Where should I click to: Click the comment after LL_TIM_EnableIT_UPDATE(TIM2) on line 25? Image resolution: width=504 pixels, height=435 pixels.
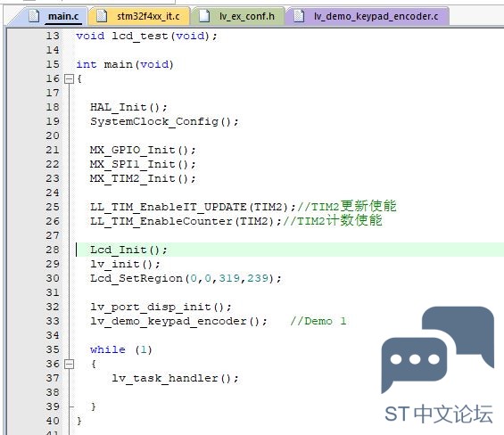[x=347, y=206]
